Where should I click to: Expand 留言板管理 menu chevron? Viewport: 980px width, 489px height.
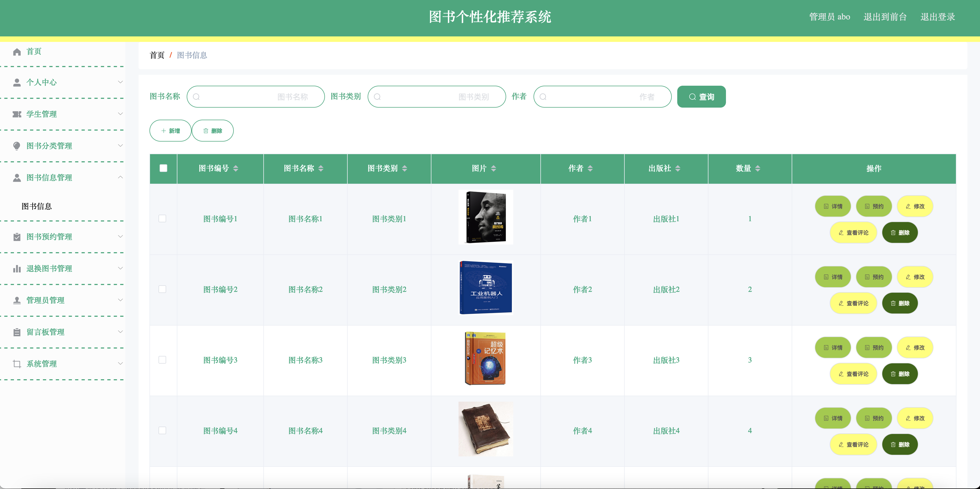pos(120,332)
